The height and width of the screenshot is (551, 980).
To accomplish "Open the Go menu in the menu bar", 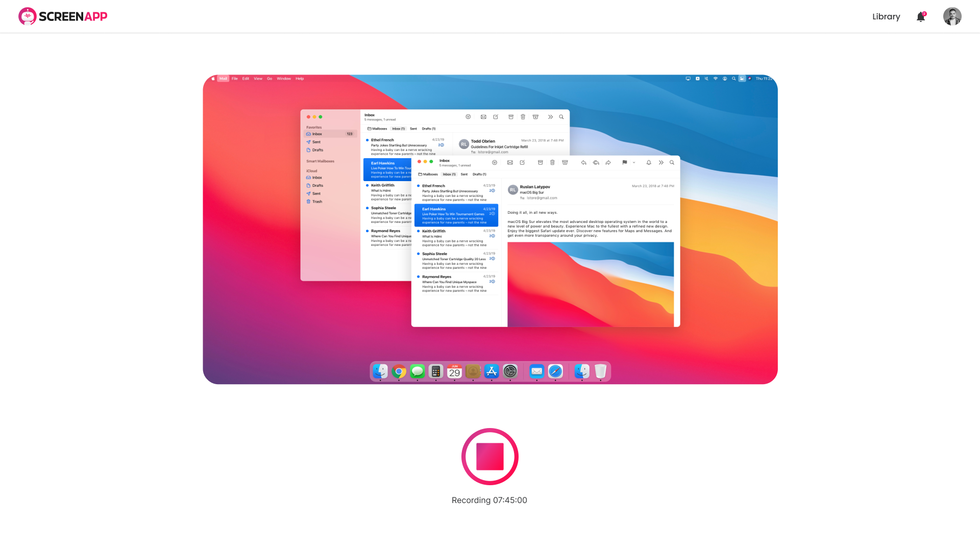I will [x=269, y=79].
